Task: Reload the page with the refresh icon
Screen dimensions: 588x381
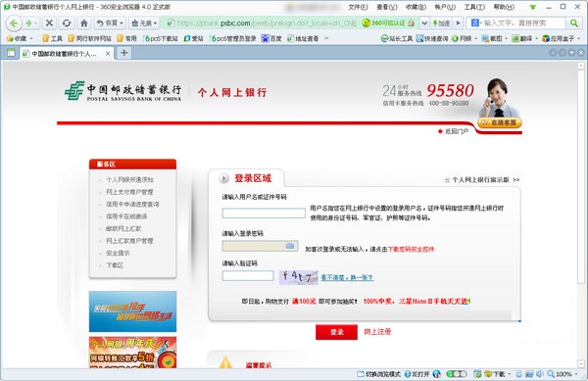Action: click(x=67, y=24)
